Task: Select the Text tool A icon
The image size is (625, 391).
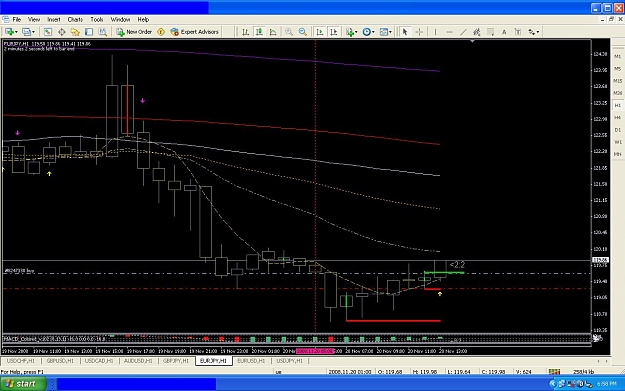Action: (x=504, y=32)
